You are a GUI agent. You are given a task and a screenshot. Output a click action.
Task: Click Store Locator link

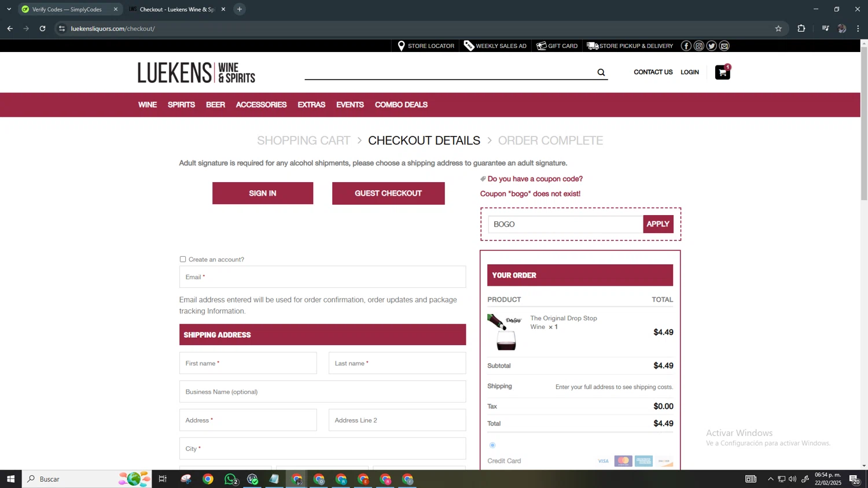pos(426,46)
